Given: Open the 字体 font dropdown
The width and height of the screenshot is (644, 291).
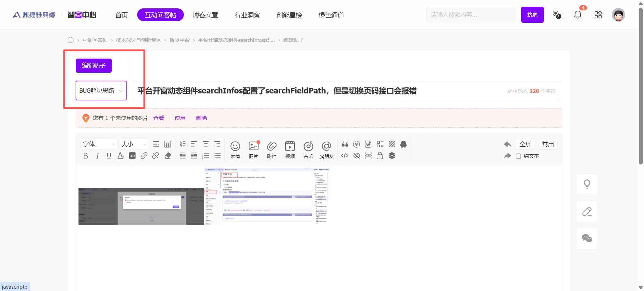Looking at the screenshot, I should click(99, 144).
